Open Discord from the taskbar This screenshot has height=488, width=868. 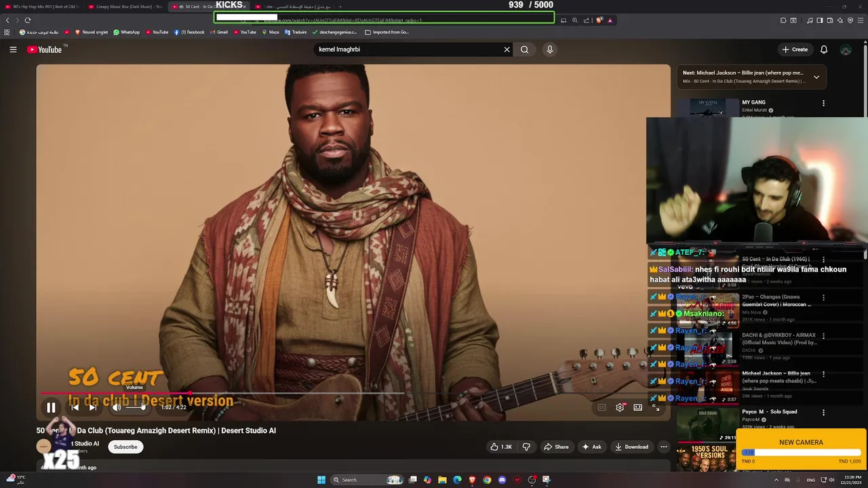[x=502, y=480]
